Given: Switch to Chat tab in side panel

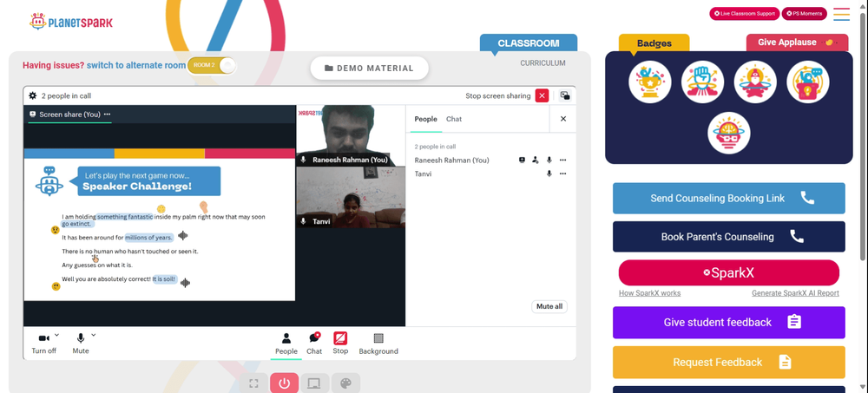Looking at the screenshot, I should point(454,119).
